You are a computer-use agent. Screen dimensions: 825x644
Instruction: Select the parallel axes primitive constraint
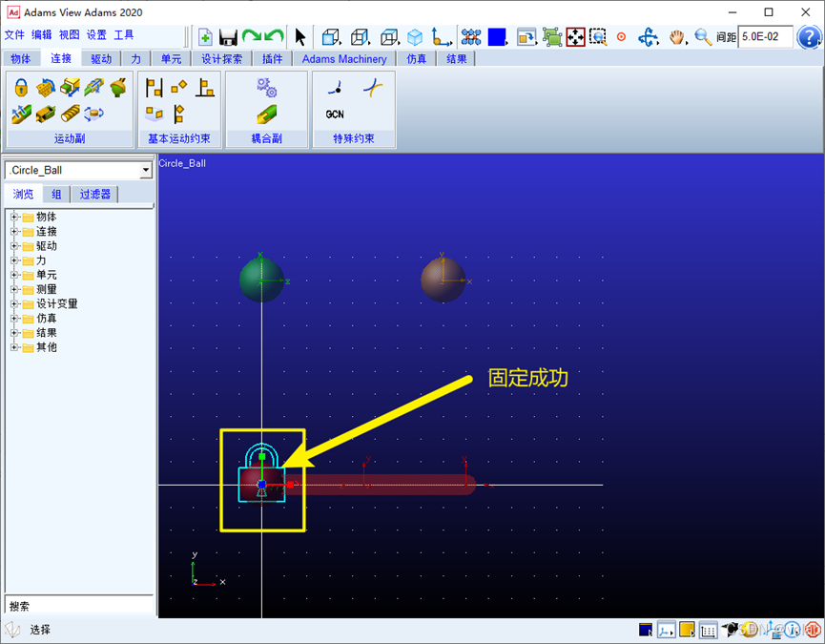[155, 88]
